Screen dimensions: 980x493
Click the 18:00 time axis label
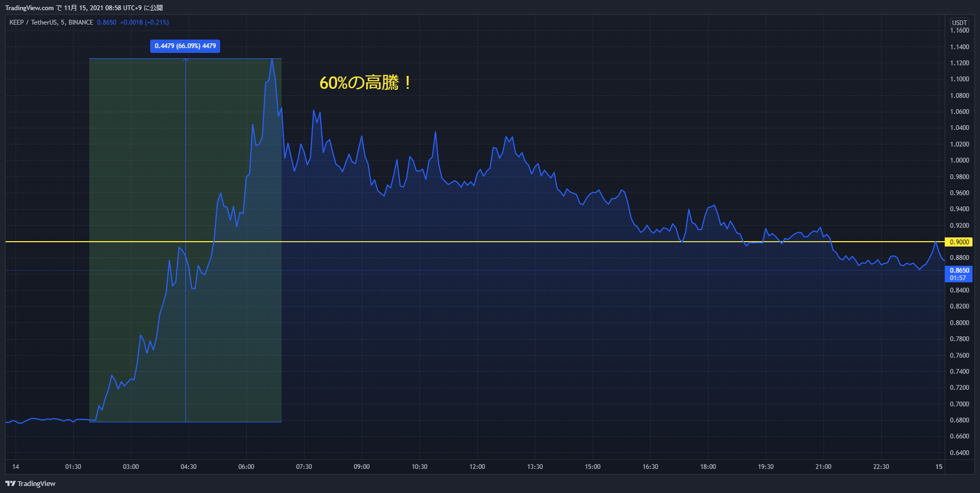708,467
